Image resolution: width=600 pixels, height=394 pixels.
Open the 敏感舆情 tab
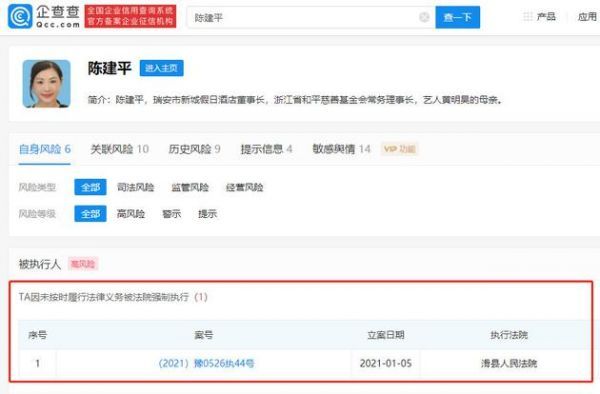pyautogui.click(x=341, y=149)
